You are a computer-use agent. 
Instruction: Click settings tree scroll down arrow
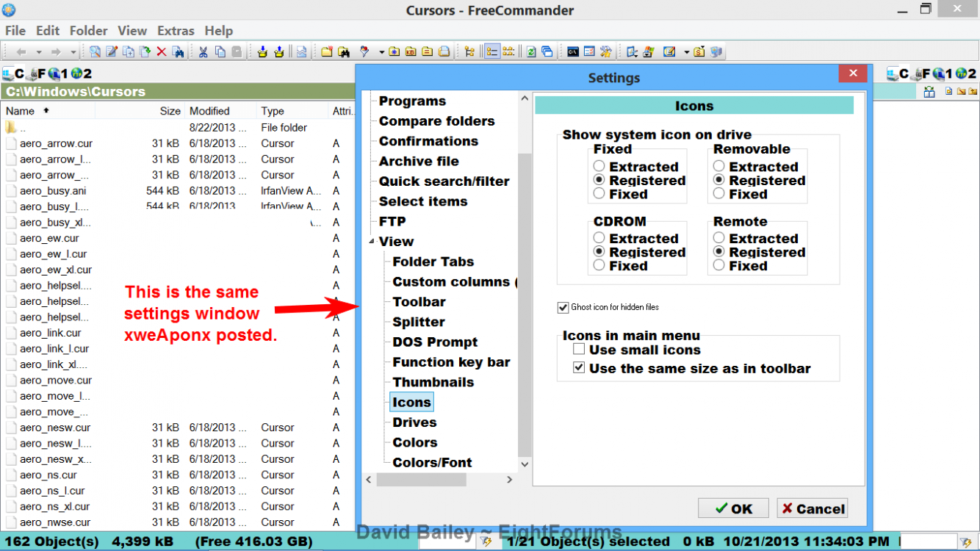point(525,464)
